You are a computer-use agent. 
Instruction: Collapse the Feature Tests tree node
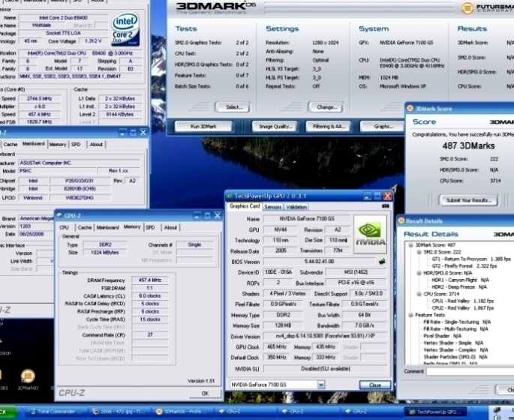(410, 315)
